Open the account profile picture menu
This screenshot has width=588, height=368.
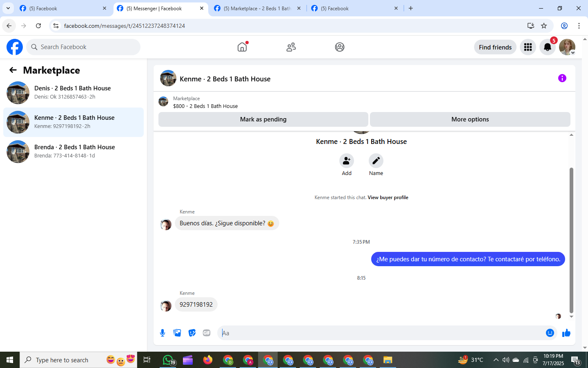[567, 47]
